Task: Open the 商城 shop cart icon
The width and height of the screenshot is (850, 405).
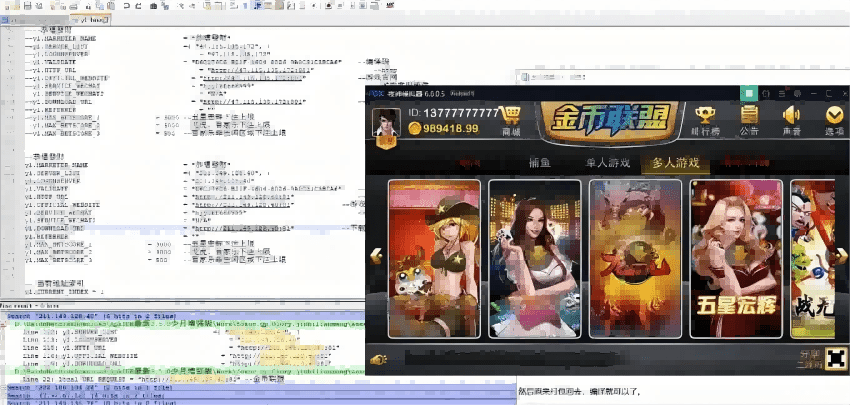Action: (x=511, y=118)
